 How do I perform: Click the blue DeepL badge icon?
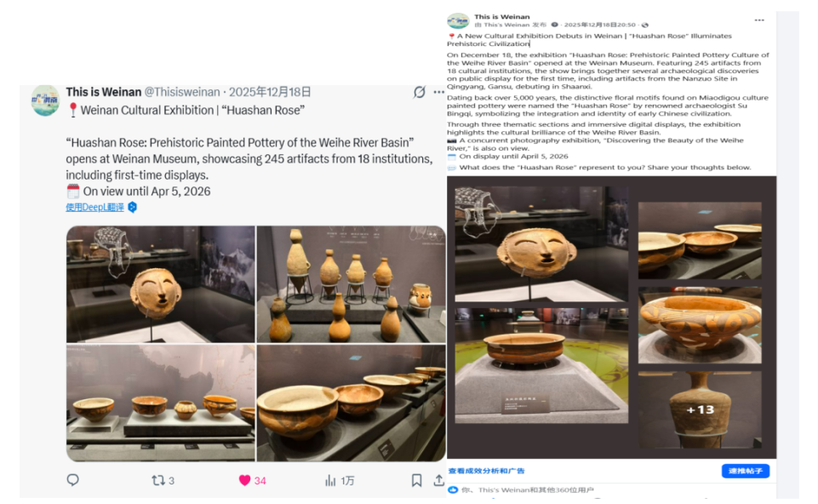coord(133,207)
